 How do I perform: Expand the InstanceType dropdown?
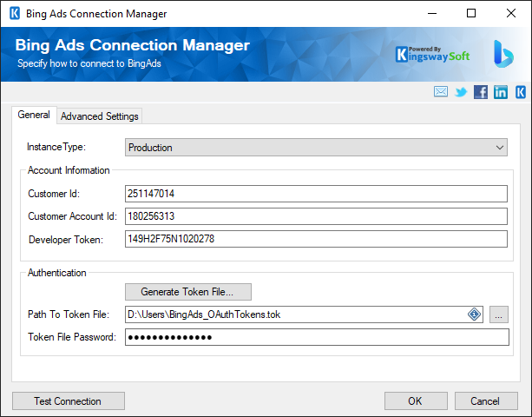[x=316, y=148]
